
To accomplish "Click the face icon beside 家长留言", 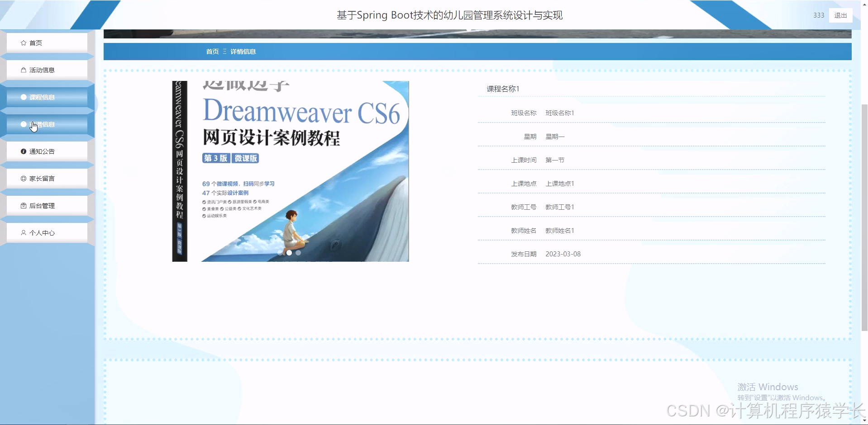I will (x=24, y=178).
